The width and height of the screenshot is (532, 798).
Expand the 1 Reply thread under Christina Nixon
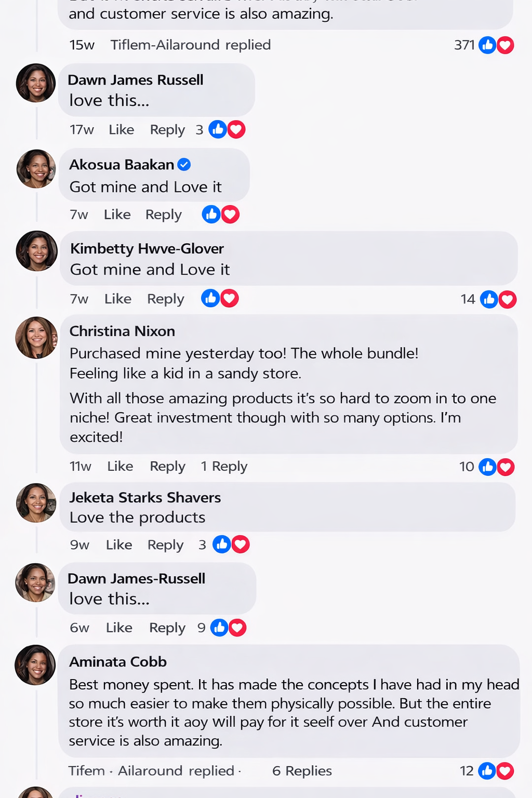click(224, 467)
